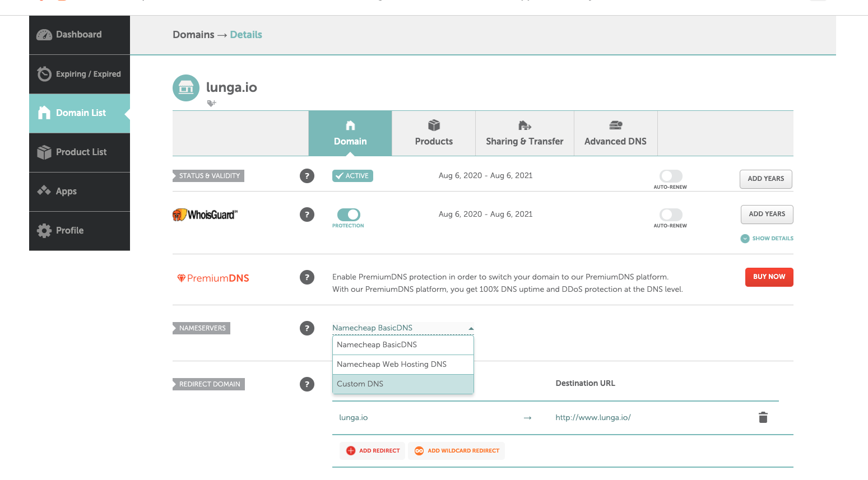
Task: Toggle domain auto-renew switch
Action: (671, 176)
